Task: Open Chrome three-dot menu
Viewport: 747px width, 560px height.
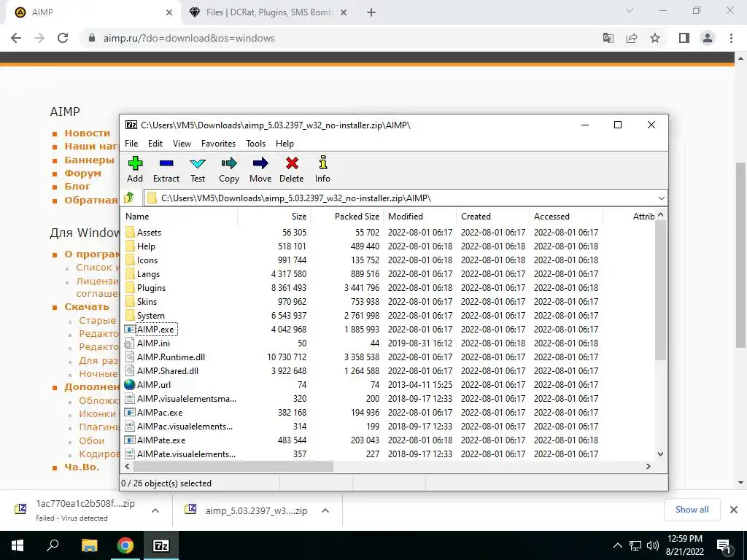Action: coord(731,38)
